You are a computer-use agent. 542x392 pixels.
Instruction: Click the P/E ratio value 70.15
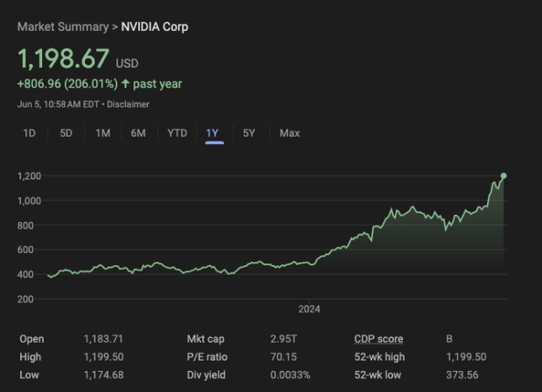[283, 356]
